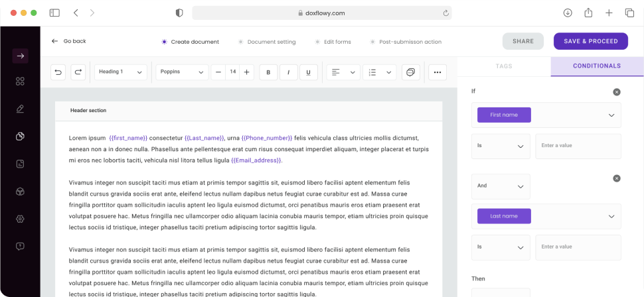The image size is (644, 297).
Task: Select the First name purple chip
Action: pyautogui.click(x=504, y=115)
